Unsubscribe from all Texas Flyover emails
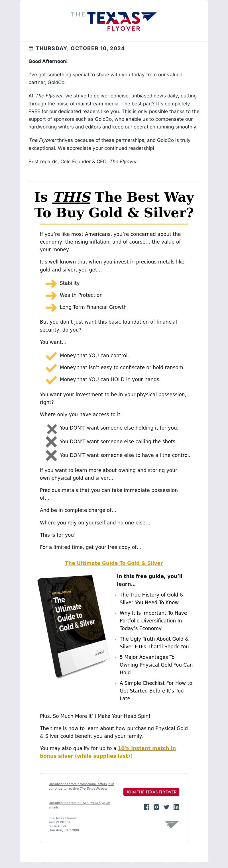This screenshot has width=228, height=868. (79, 805)
